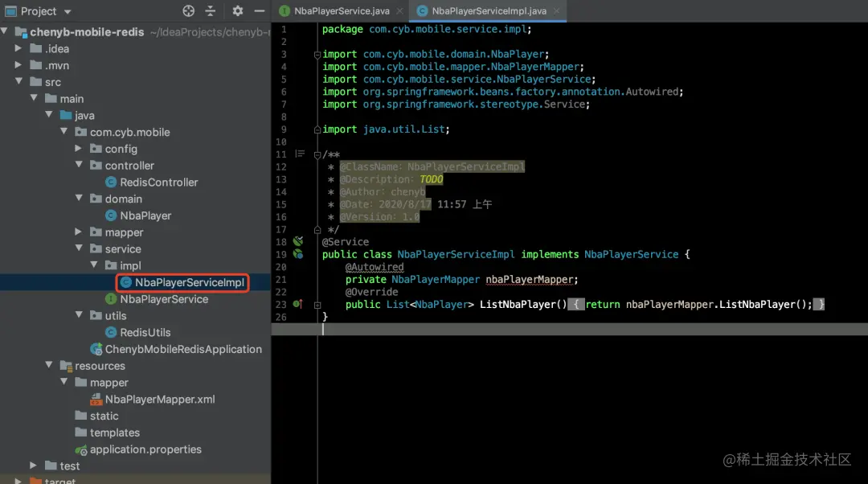
Task: Close the NbaPlayerService.java tab
Action: point(399,10)
